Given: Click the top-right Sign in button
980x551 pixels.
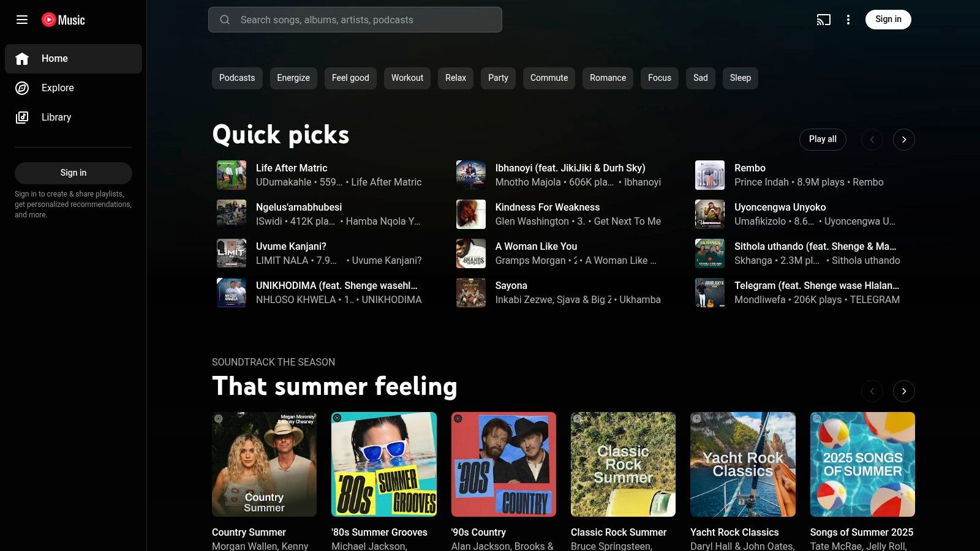Looking at the screenshot, I should point(888,20).
